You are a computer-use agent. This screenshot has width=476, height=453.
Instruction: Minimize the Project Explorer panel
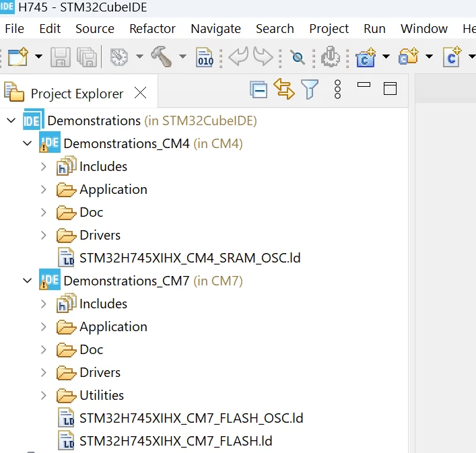coord(364,85)
